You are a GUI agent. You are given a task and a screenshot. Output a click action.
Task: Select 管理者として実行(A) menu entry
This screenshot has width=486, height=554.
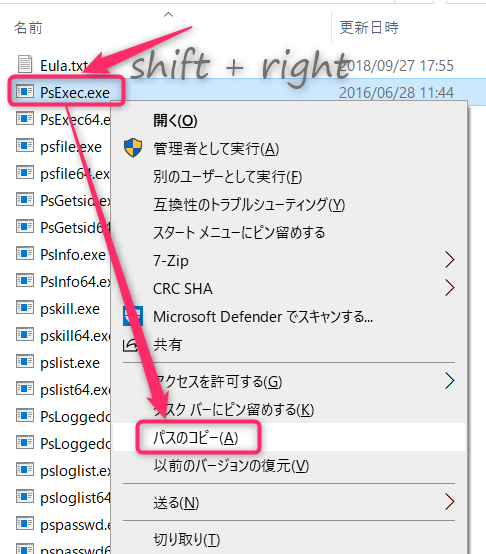click(x=216, y=148)
